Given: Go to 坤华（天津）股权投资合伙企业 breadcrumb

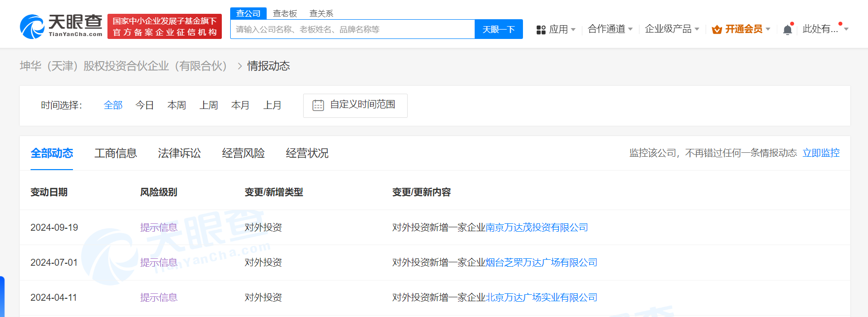Looking at the screenshot, I should coord(123,66).
